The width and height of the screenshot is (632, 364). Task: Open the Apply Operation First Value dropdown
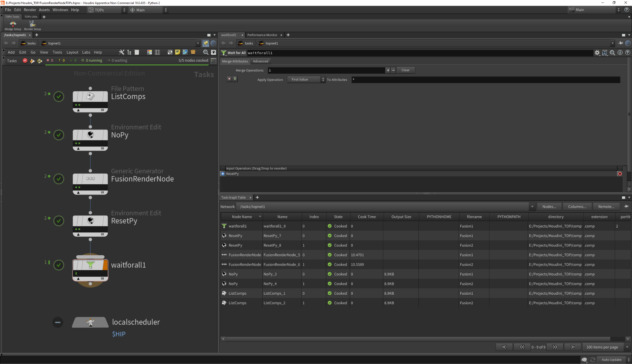click(x=306, y=80)
